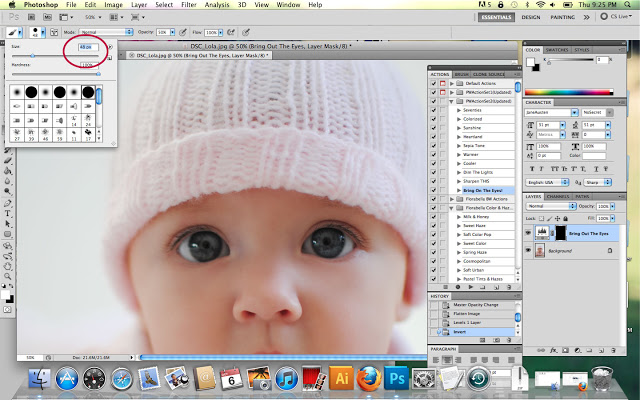Hide the Bring Out The Eyes layer

(x=528, y=233)
